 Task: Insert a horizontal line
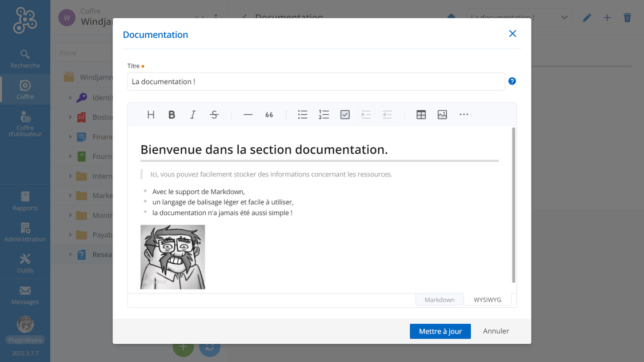pos(247,115)
